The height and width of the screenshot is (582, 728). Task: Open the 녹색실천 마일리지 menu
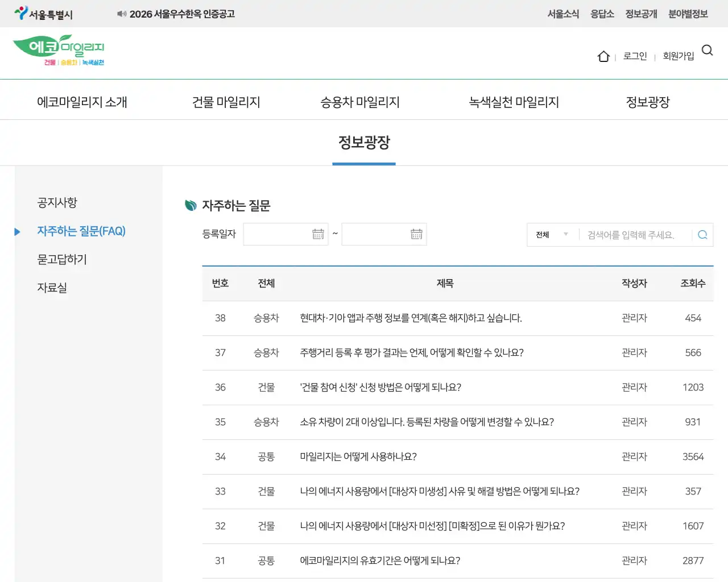tap(514, 102)
